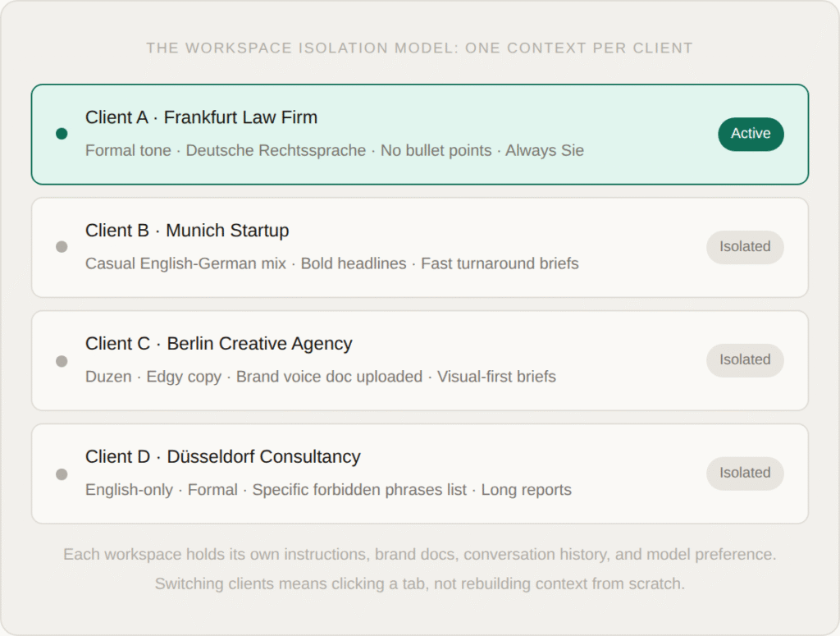Click the Workspace Isolation Model heading
The image size is (840, 636).
(419, 48)
